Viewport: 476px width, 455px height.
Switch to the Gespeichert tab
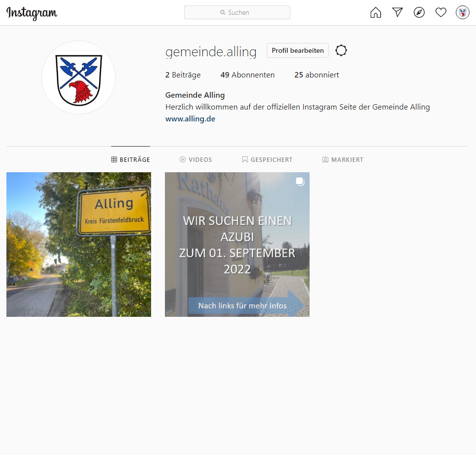[267, 159]
